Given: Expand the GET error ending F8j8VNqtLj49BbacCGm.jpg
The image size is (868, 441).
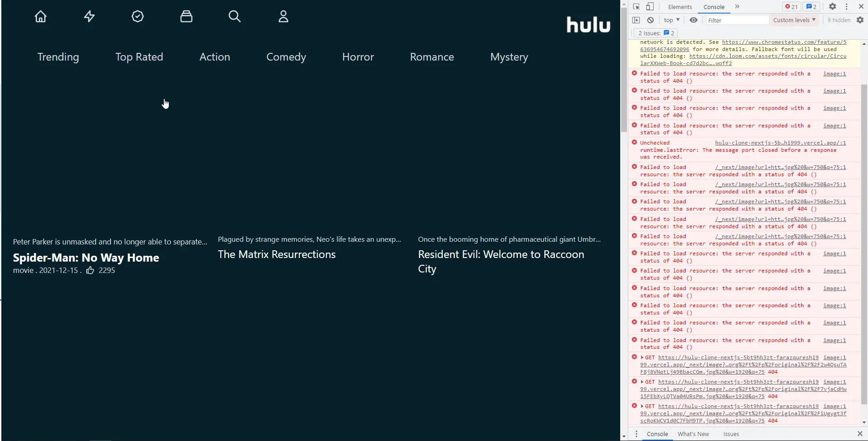Looking at the screenshot, I should click(x=642, y=357).
